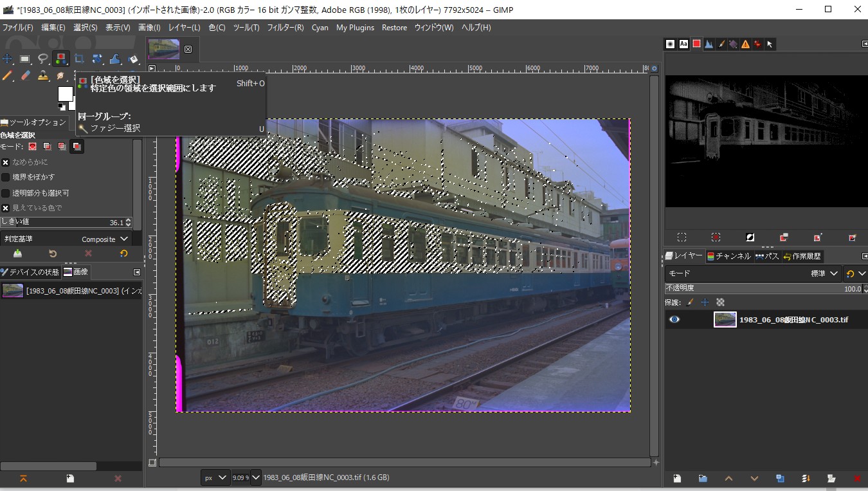Screen dimensions: 868x491
Task: Lower the layer one step
Action: [x=754, y=478]
